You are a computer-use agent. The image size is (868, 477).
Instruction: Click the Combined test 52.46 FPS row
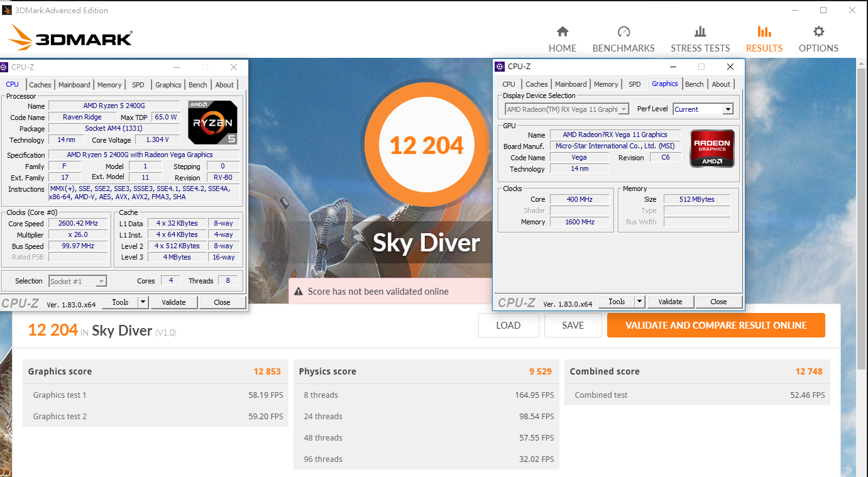click(697, 395)
